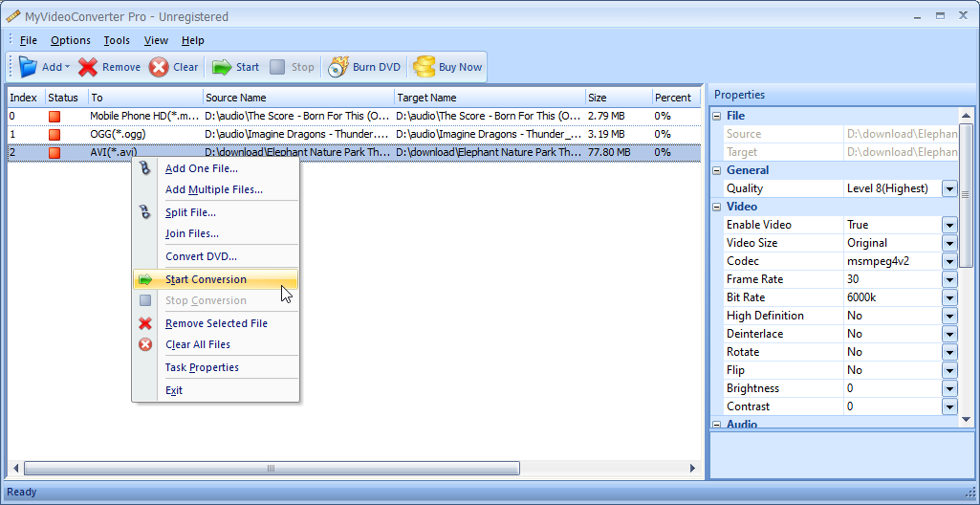This screenshot has height=505, width=980.
Task: Click the Clear toolbar button
Action: tap(174, 67)
